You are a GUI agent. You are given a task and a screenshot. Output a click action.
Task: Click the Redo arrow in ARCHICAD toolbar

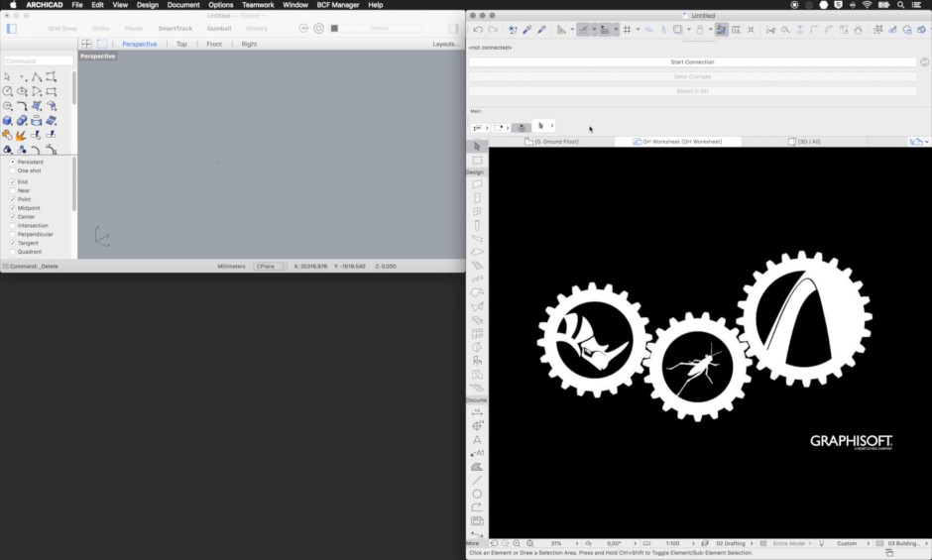(493, 30)
